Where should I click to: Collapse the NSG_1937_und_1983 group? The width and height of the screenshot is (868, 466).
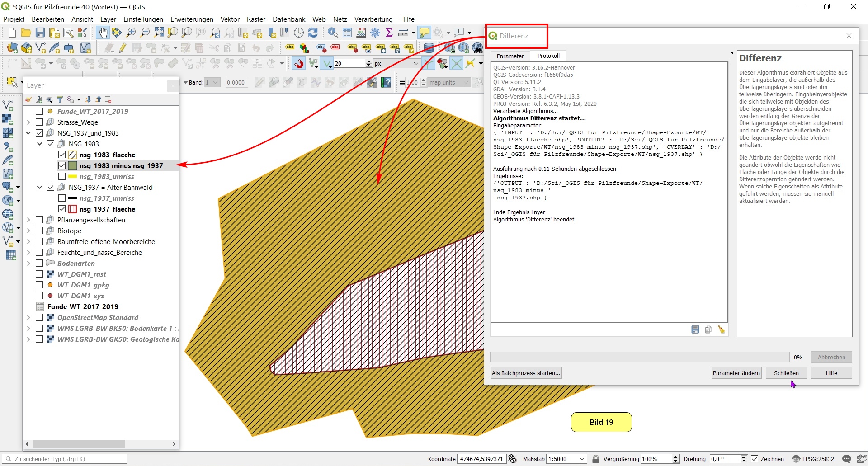pyautogui.click(x=28, y=133)
